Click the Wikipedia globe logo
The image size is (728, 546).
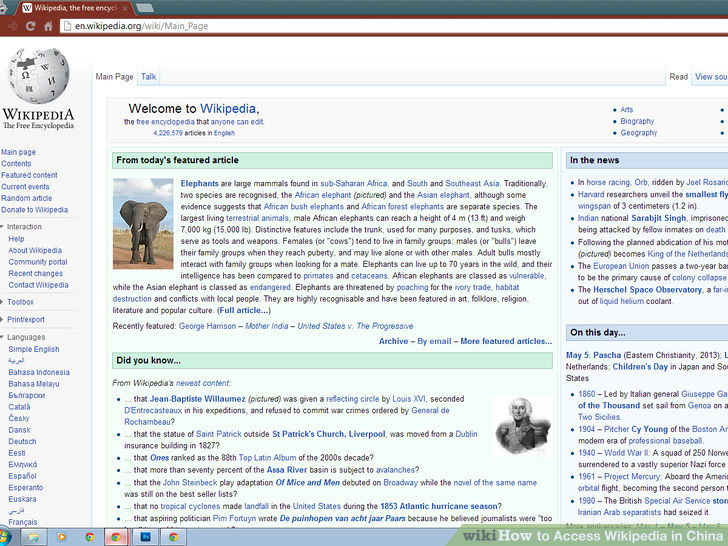pos(39,76)
